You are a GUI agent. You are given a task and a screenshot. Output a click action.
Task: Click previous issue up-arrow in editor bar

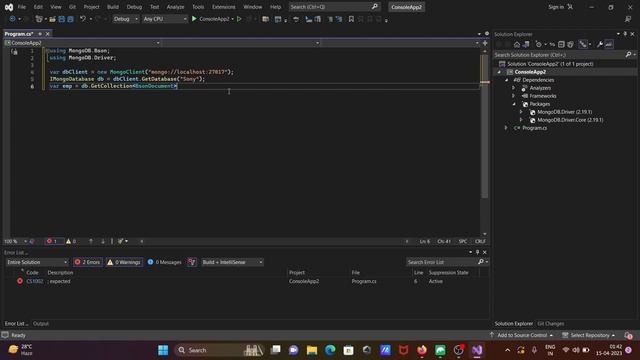click(91, 241)
